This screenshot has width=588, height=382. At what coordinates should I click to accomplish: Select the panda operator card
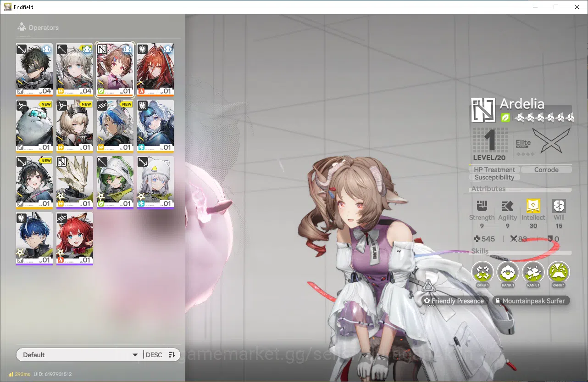(34, 126)
